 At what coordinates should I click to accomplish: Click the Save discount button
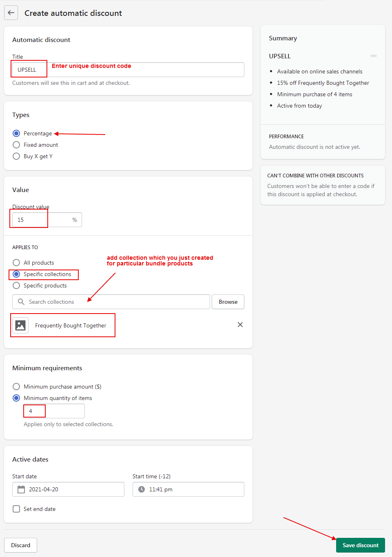360,545
